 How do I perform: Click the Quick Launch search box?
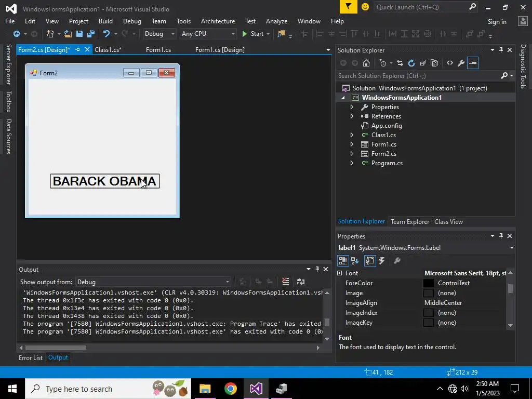click(x=420, y=7)
